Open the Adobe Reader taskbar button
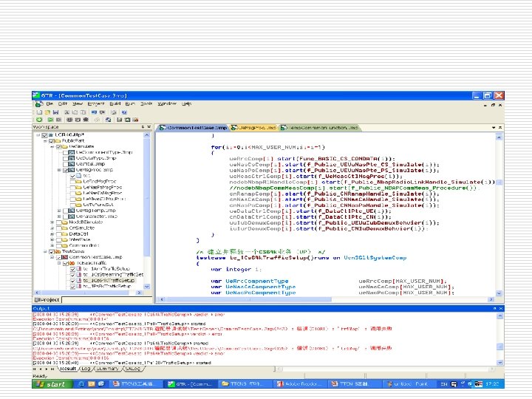 (299, 384)
